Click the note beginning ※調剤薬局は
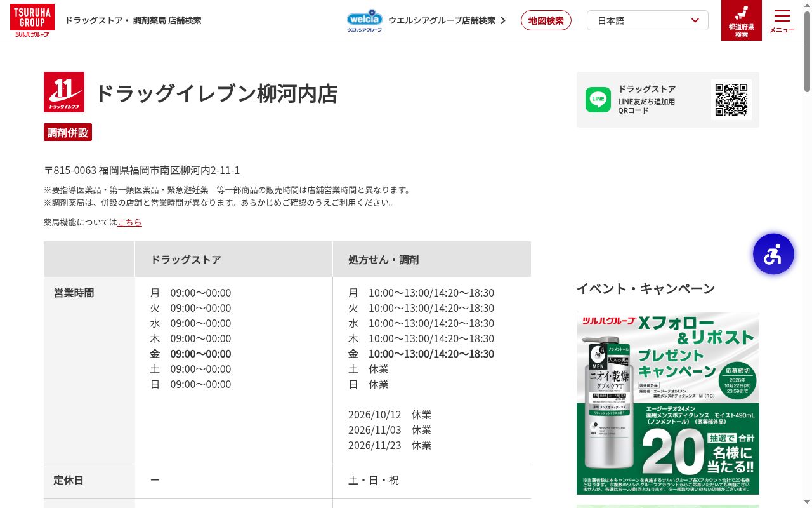This screenshot has width=812, height=508. (220, 203)
